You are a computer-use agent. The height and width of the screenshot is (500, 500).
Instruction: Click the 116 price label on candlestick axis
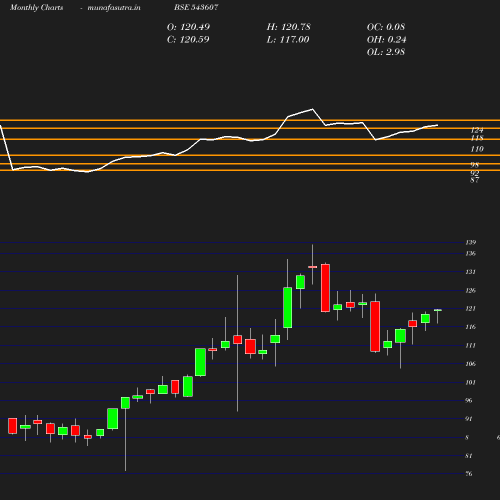click(471, 327)
